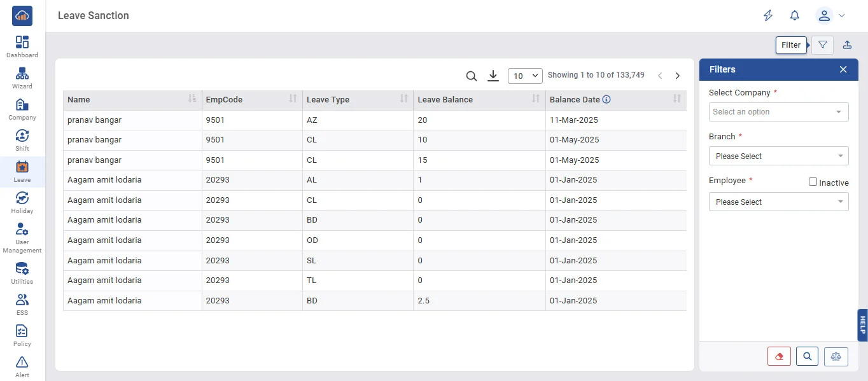The width and height of the screenshot is (868, 381).
Task: Close the Filters panel
Action: pyautogui.click(x=843, y=69)
